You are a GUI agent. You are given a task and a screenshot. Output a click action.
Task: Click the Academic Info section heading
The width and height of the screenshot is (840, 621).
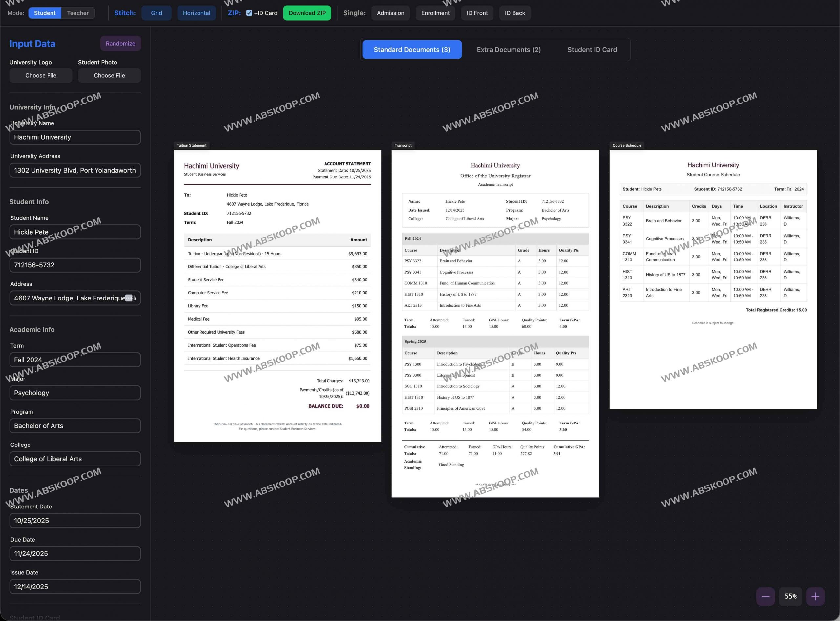tap(32, 330)
